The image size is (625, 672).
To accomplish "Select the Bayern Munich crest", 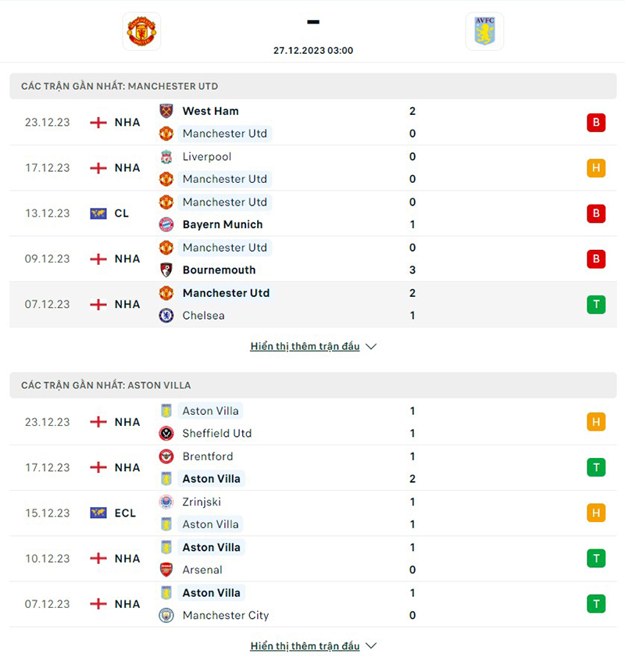I will tap(166, 224).
